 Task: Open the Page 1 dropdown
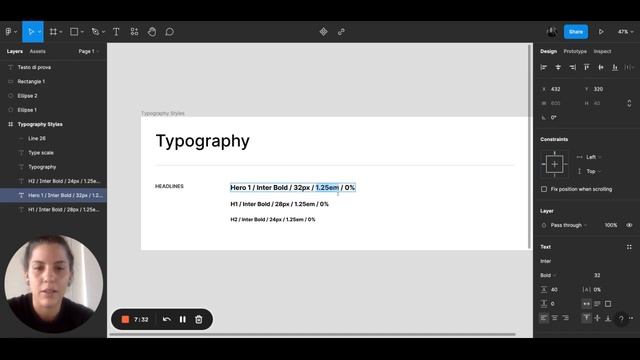[89, 51]
